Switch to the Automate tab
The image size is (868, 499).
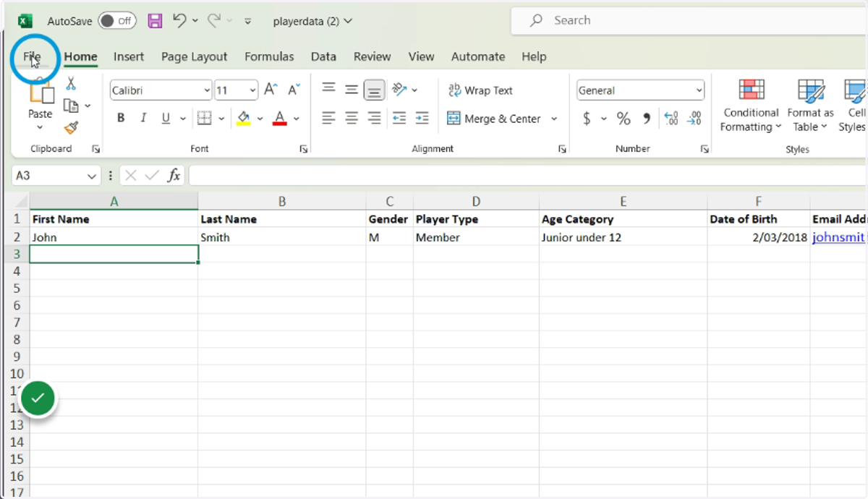[478, 56]
